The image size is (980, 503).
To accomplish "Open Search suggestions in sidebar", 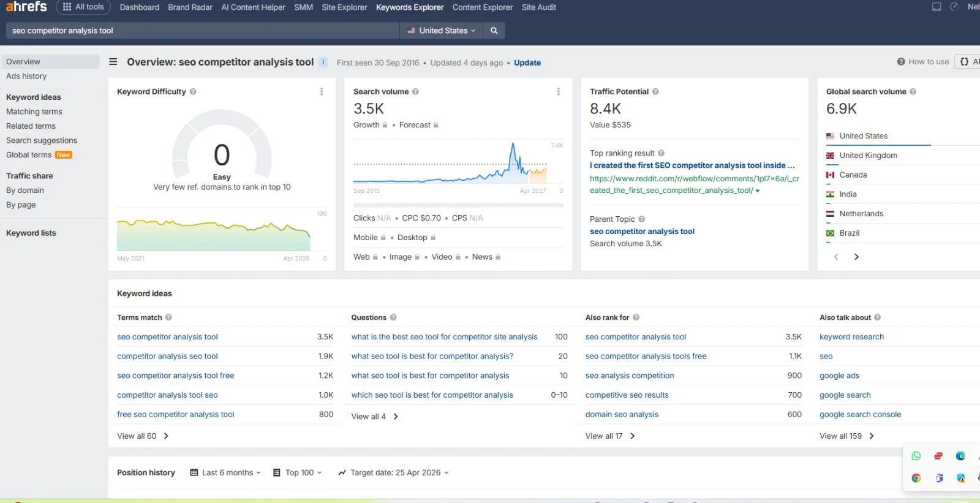I will (42, 140).
